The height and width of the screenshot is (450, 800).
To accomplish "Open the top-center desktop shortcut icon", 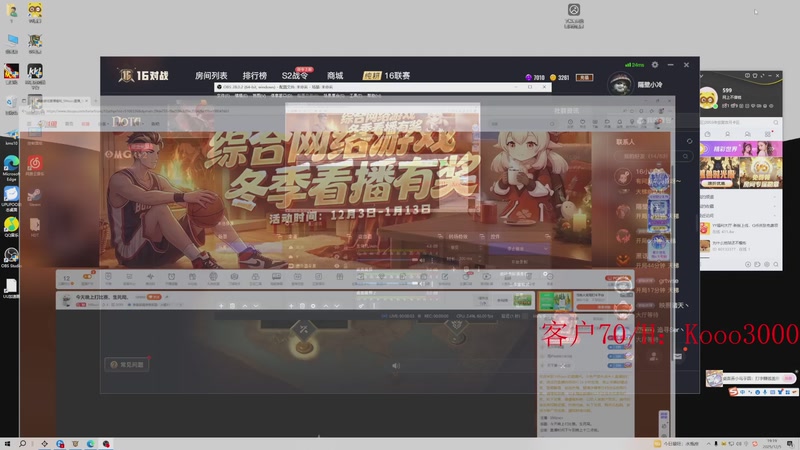I will point(574,15).
